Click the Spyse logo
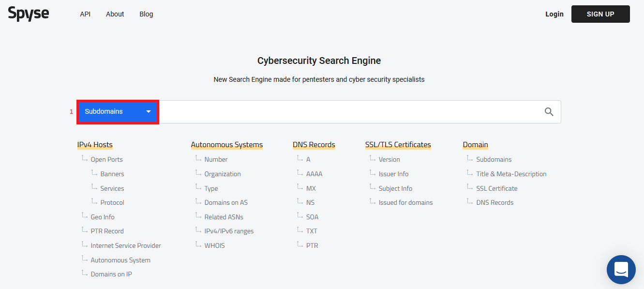 [29, 14]
